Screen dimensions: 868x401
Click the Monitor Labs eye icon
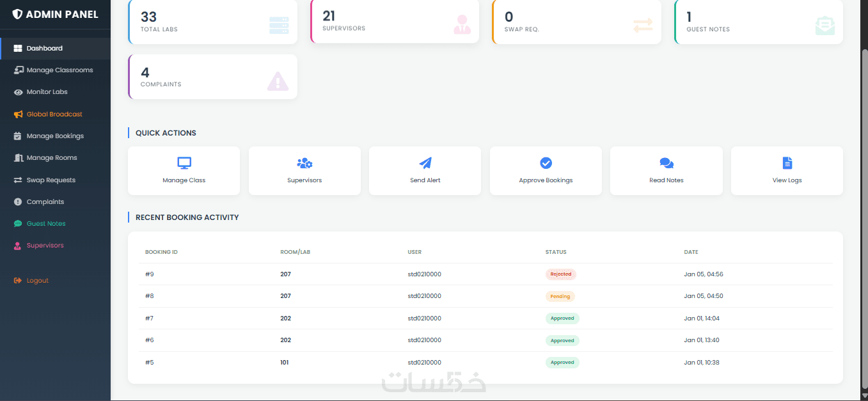click(18, 92)
